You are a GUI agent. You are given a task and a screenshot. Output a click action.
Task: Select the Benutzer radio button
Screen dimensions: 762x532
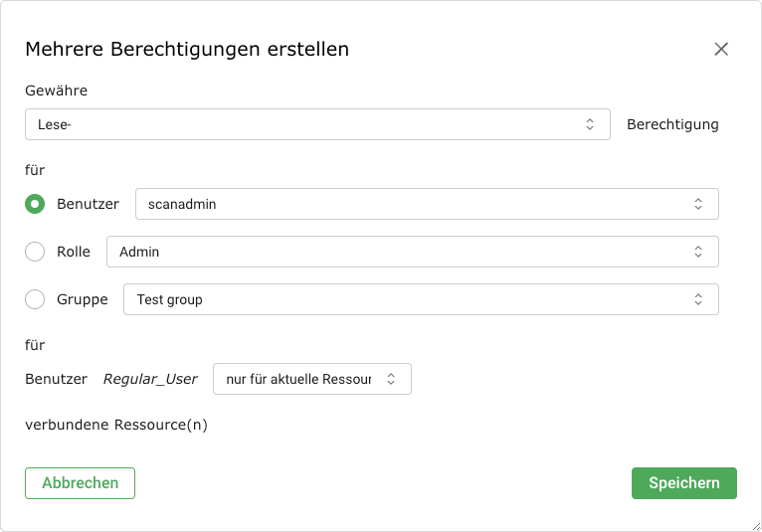(35, 204)
